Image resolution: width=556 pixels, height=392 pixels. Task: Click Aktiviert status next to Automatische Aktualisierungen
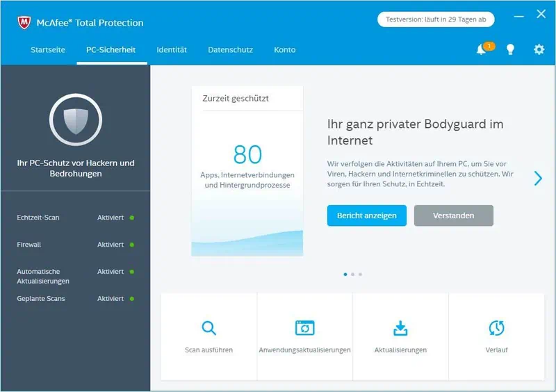point(111,271)
